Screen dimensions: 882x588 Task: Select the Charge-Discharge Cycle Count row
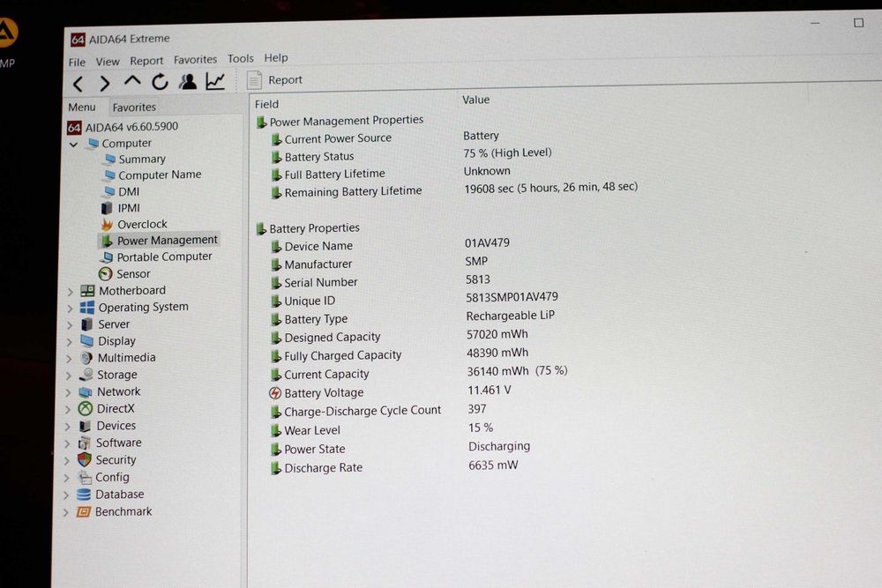point(379,410)
